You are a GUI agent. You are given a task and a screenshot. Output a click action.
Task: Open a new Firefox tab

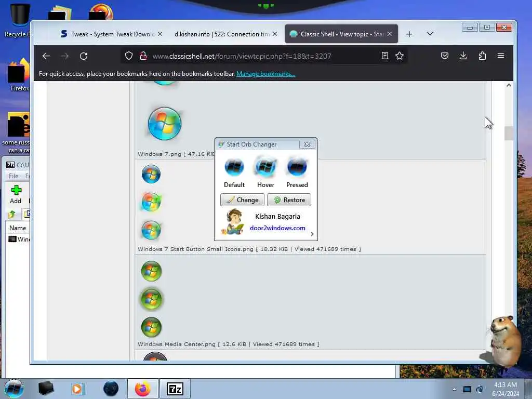(409, 34)
